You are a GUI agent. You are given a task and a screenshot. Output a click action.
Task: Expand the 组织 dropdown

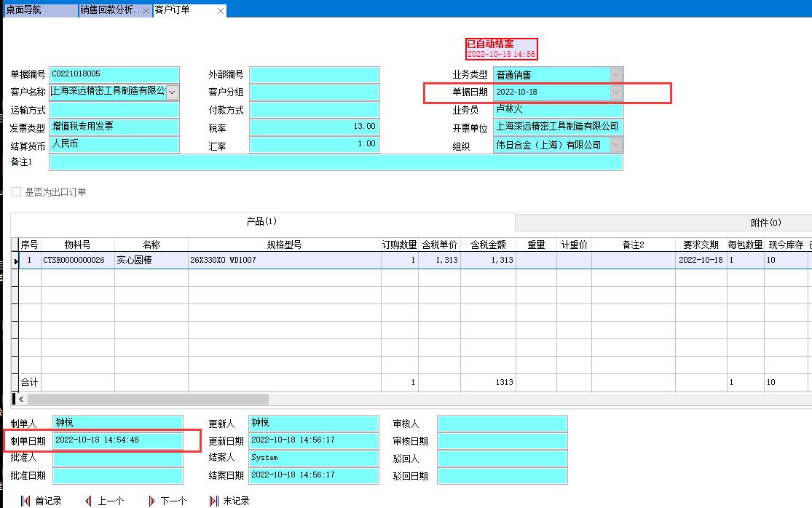click(617, 146)
